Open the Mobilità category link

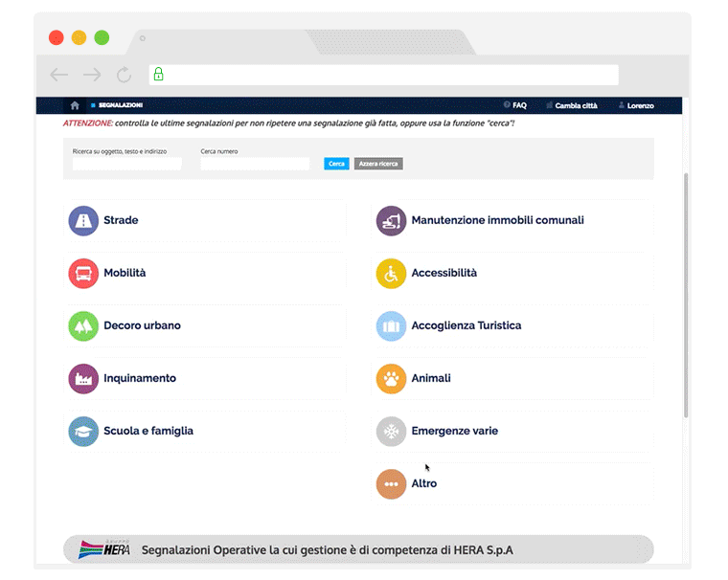point(125,273)
